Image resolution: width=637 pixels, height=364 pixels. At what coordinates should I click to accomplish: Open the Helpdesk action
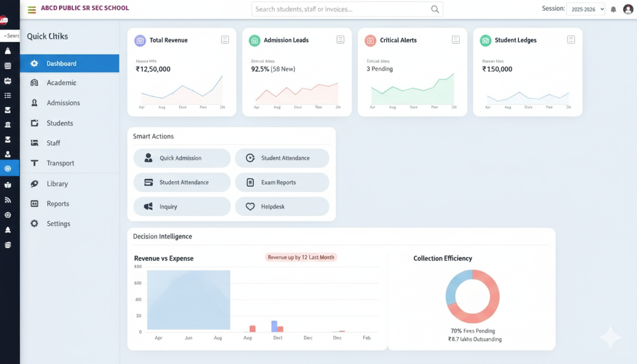click(x=282, y=206)
